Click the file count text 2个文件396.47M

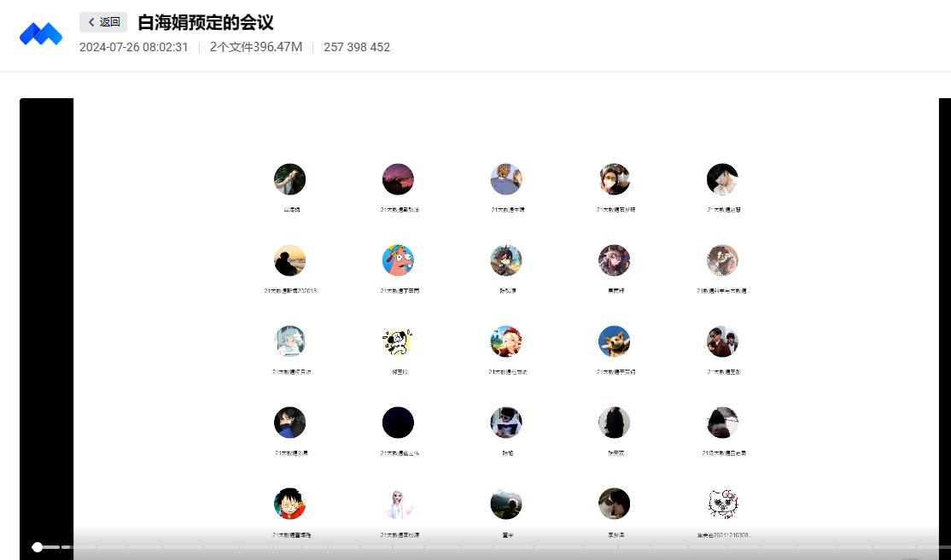click(x=256, y=48)
